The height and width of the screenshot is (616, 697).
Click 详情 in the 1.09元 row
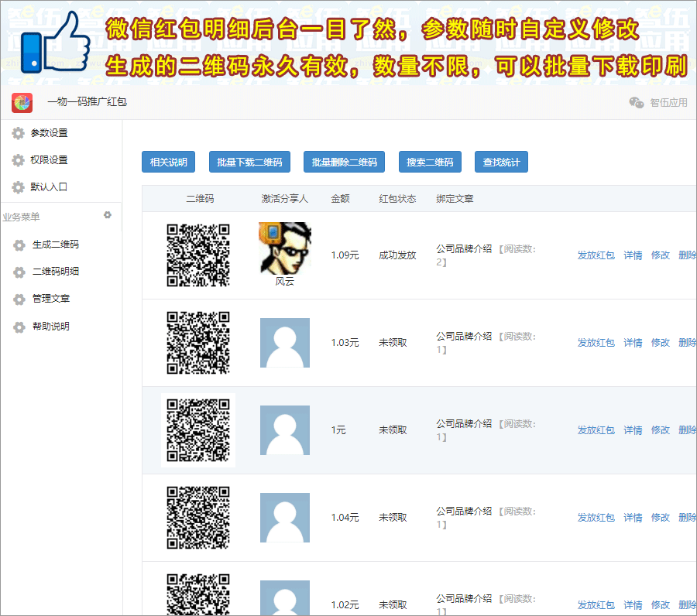click(633, 255)
